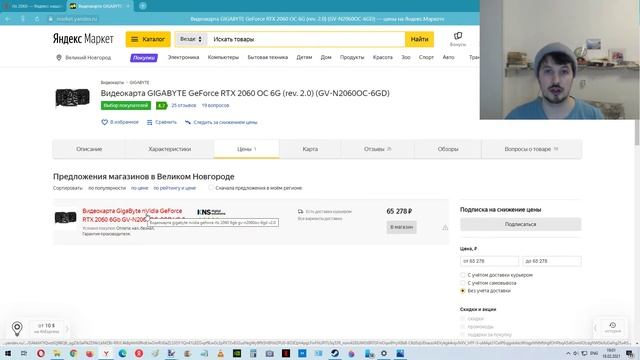The width and height of the screenshot is (640, 360).
Task: Open Yandex Browser taskbar icon
Action: 106,353
